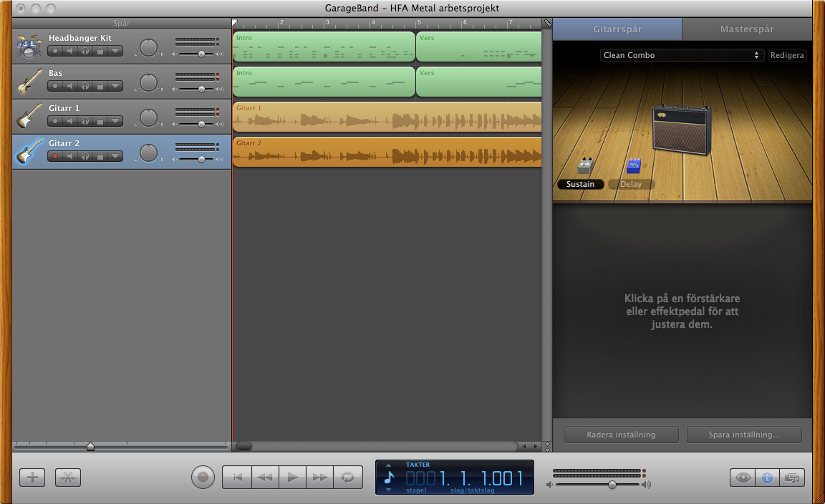Lock the Headbanger Kit track
Viewport: 825px width, 504px height.
(x=100, y=51)
